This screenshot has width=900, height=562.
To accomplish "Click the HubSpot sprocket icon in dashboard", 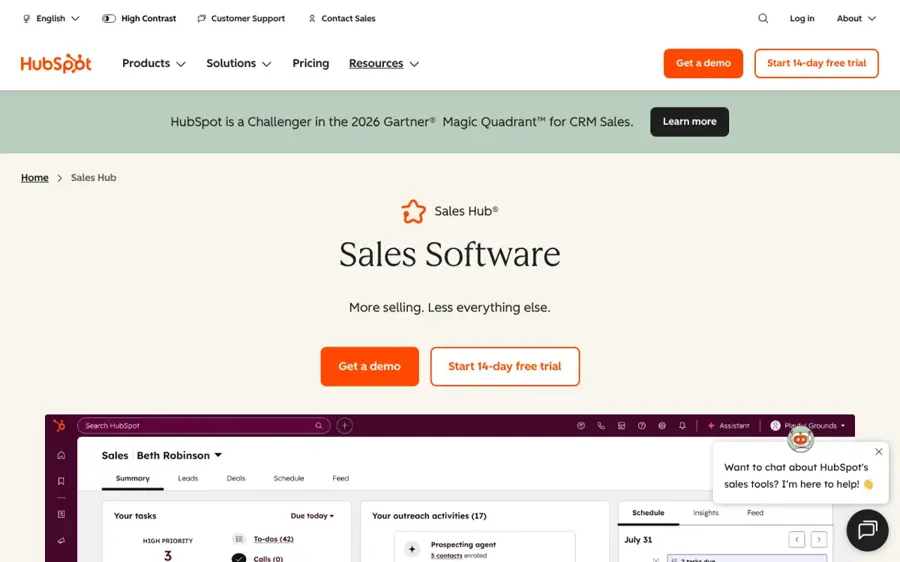I will pos(59,425).
